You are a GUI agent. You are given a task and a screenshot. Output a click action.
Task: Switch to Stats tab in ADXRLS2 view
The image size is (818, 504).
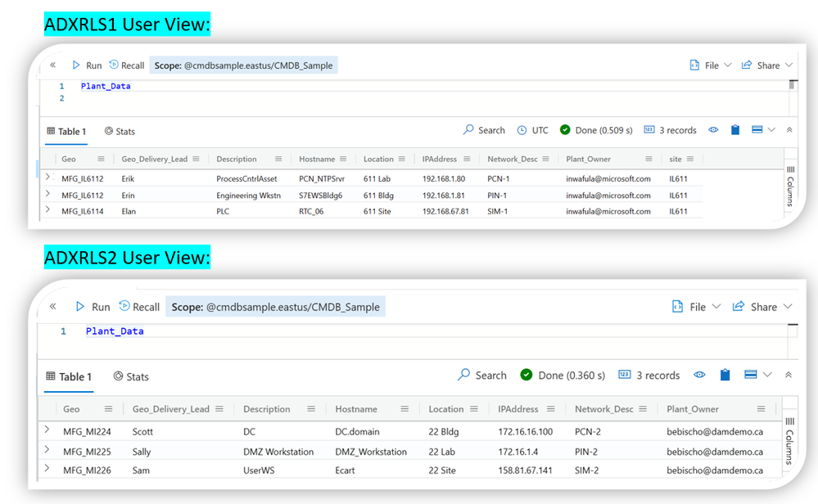pyautogui.click(x=131, y=376)
